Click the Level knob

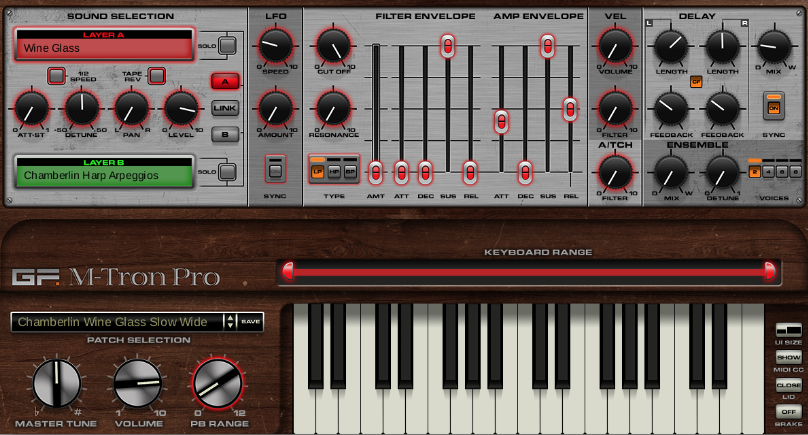coord(181,109)
